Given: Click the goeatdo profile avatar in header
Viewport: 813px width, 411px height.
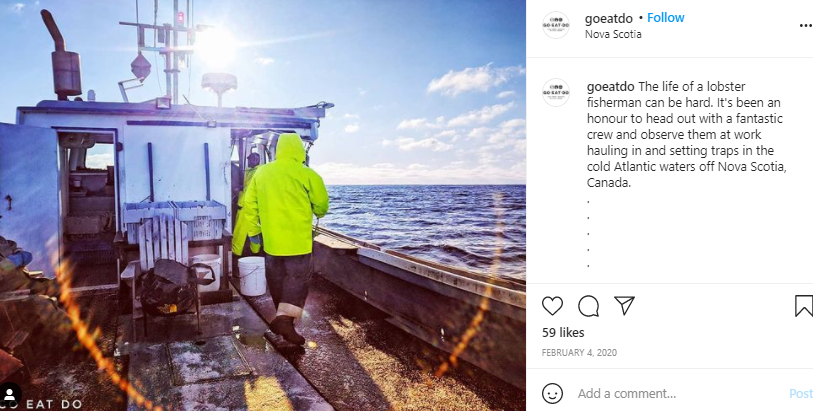Looking at the screenshot, I should click(556, 25).
